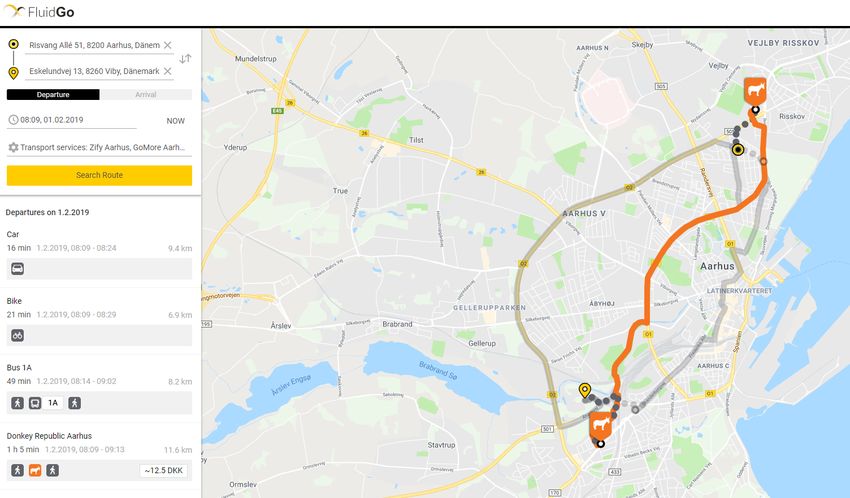The width and height of the screenshot is (850, 498).
Task: Click the swap origin and destination arrows
Action: 185,59
